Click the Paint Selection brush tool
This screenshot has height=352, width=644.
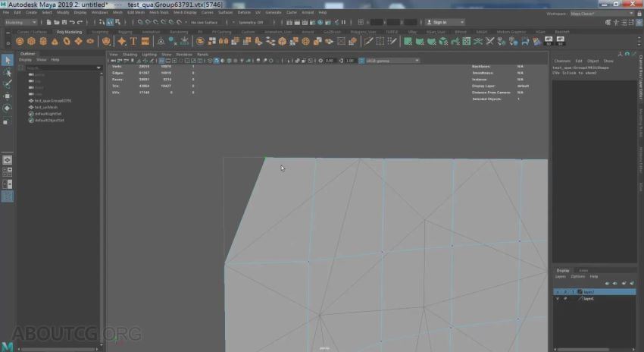[8, 84]
